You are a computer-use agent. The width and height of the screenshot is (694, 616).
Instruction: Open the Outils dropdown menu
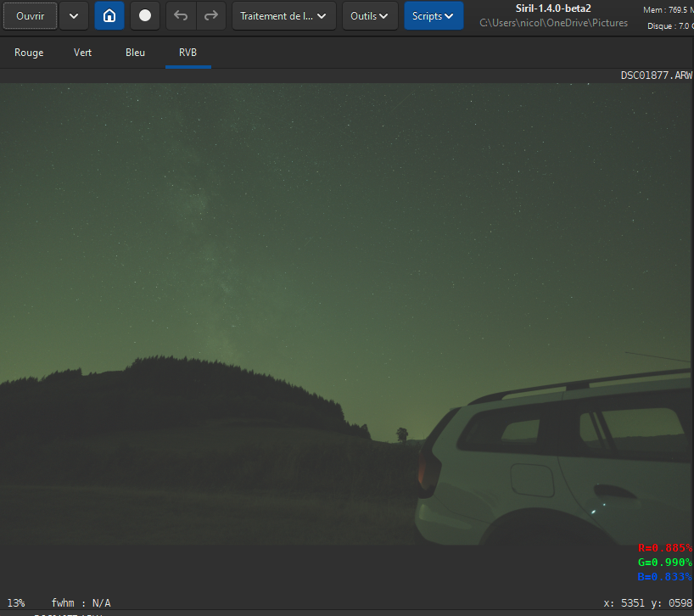point(370,16)
